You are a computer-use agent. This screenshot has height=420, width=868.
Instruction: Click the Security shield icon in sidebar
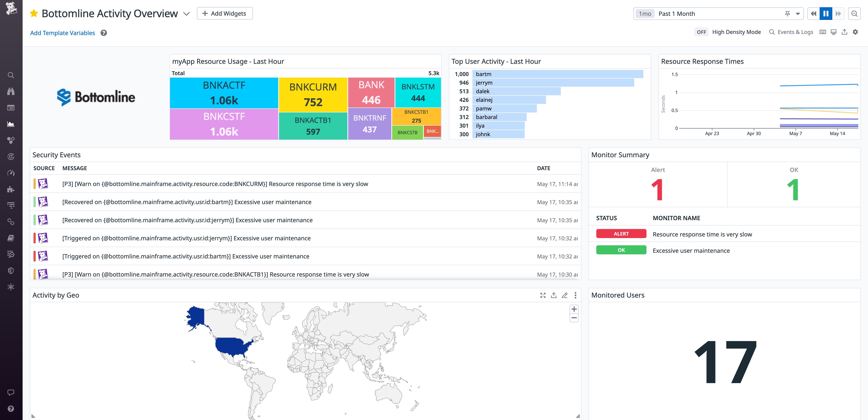(11, 270)
